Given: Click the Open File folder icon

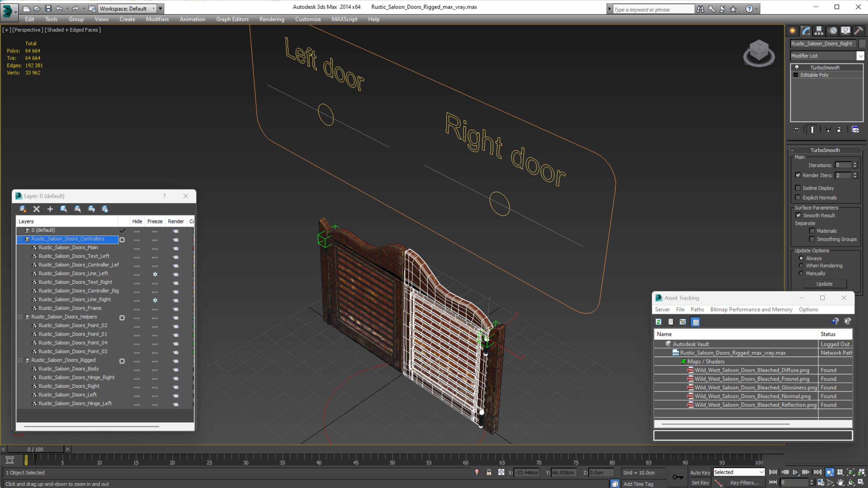Looking at the screenshot, I should click(37, 9).
